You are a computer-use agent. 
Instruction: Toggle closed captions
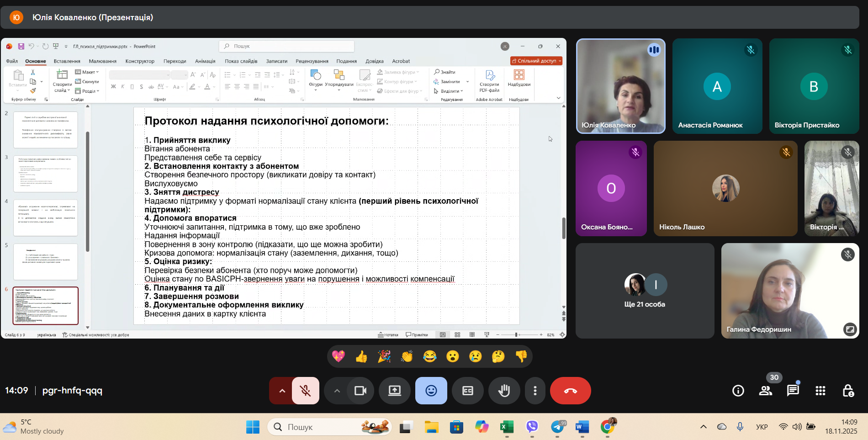coord(467,391)
